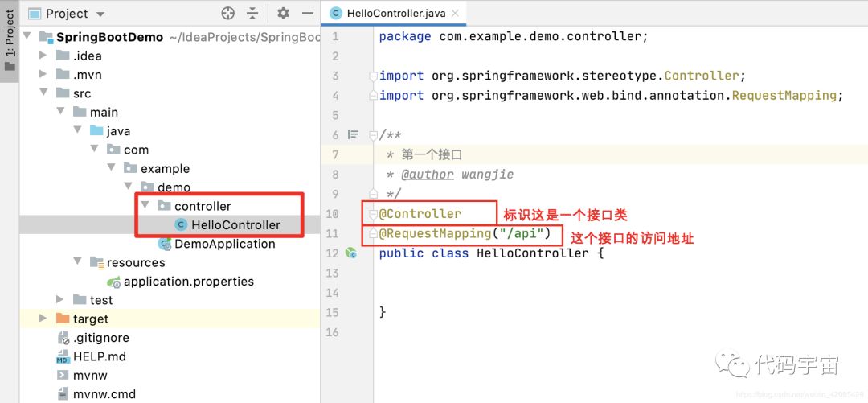Click the main folder icon

point(80,112)
